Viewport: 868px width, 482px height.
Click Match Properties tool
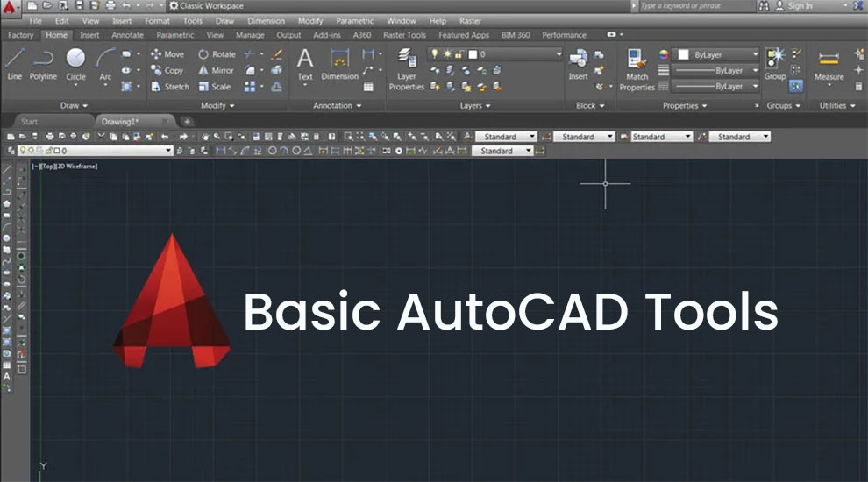tap(637, 70)
